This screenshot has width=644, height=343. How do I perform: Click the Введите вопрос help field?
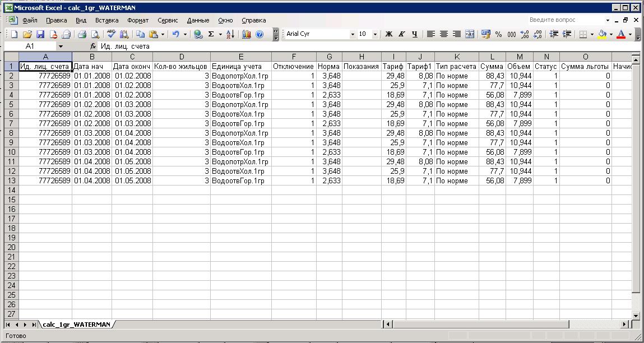click(566, 20)
